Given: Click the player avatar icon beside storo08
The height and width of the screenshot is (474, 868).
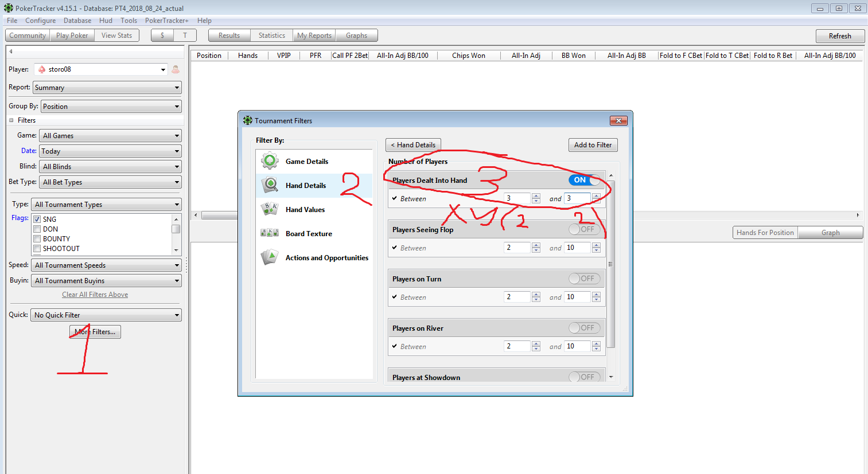Looking at the screenshot, I should point(176,69).
